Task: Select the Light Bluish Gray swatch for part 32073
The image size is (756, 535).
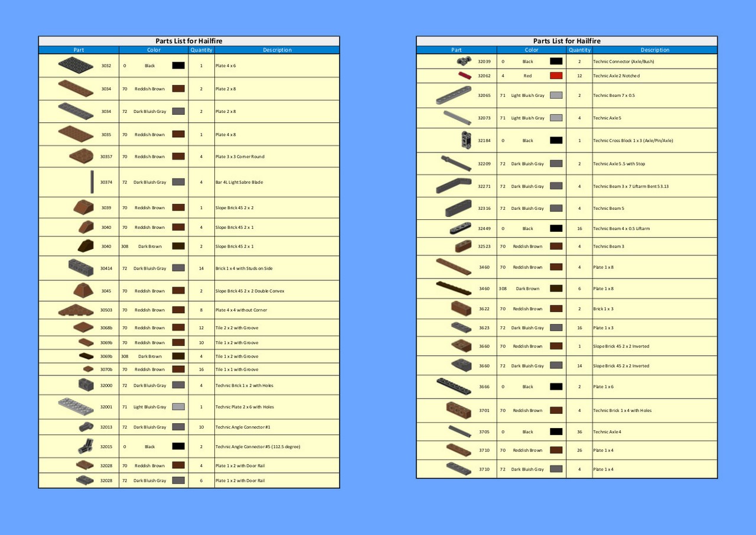Action: pyautogui.click(x=556, y=118)
